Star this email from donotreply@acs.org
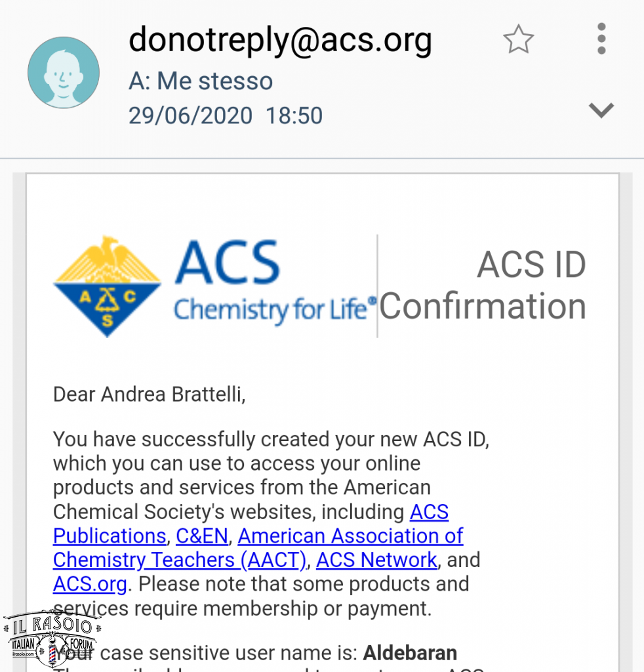The image size is (644, 672). pos(518,39)
